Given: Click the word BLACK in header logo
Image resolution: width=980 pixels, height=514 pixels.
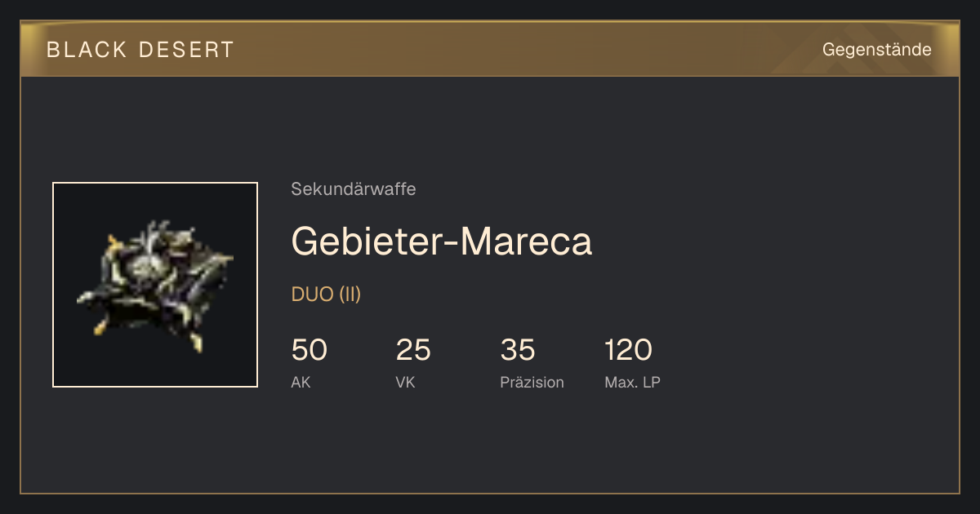Looking at the screenshot, I should pos(87,50).
